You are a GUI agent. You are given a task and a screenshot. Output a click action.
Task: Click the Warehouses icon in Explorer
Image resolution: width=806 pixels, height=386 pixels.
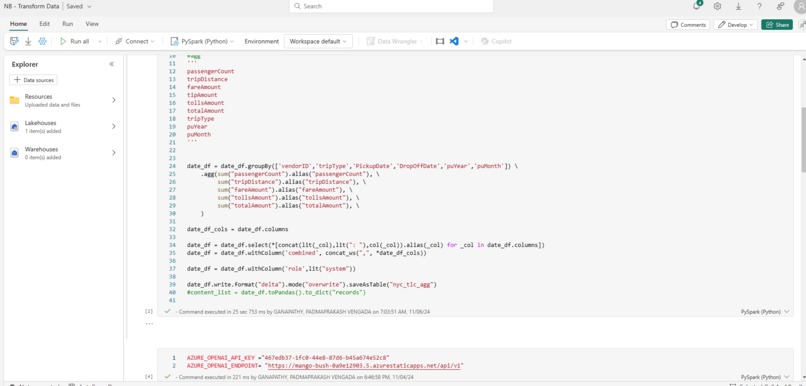[x=14, y=153]
